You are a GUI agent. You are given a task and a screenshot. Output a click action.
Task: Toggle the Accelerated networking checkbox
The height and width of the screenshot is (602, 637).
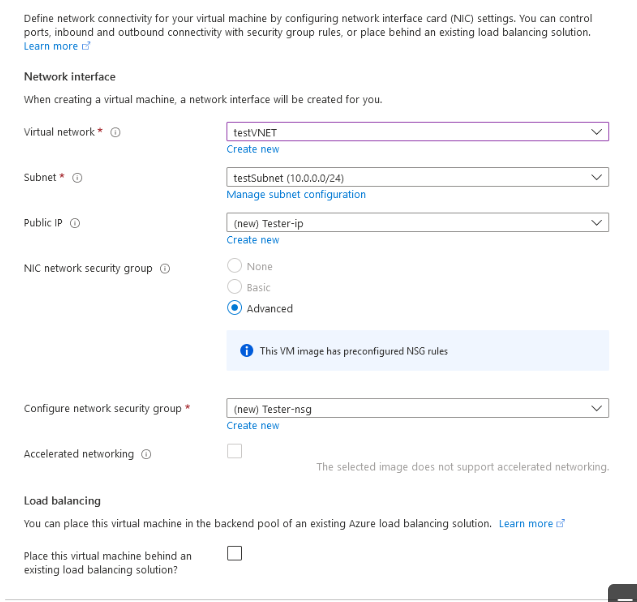pyautogui.click(x=235, y=451)
